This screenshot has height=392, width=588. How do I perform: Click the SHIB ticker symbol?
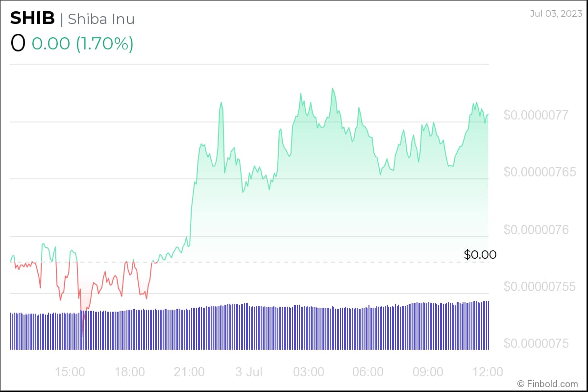click(x=32, y=19)
